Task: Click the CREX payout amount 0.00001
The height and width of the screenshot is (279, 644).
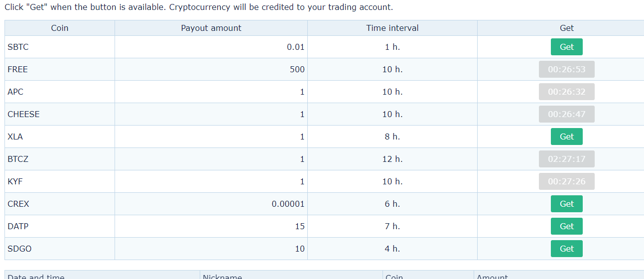Action: 288,204
